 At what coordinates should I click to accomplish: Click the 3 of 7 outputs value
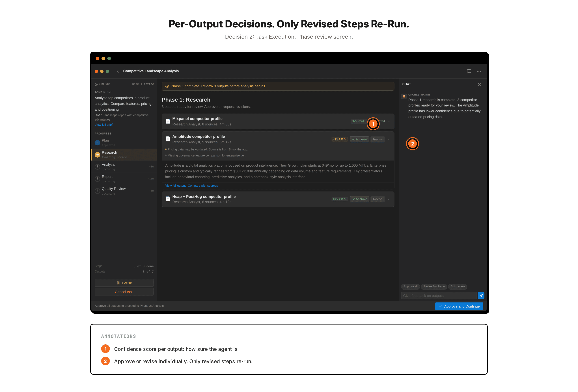tap(148, 272)
